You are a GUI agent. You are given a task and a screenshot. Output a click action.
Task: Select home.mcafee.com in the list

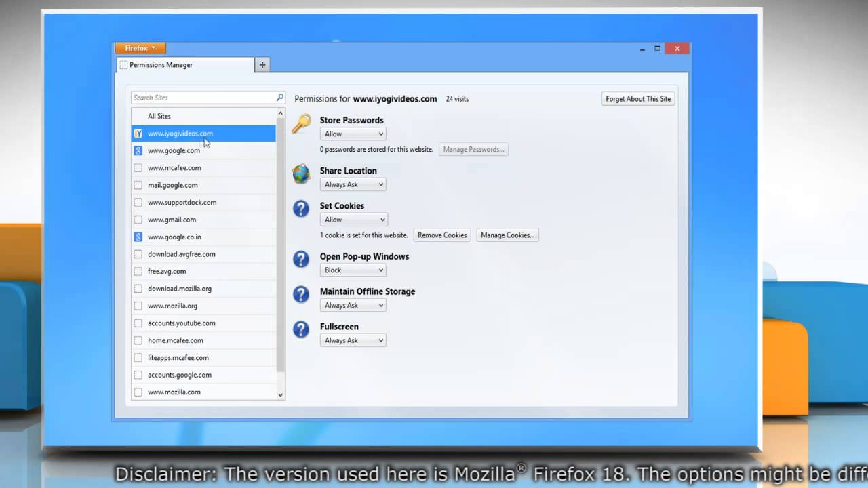203,340
